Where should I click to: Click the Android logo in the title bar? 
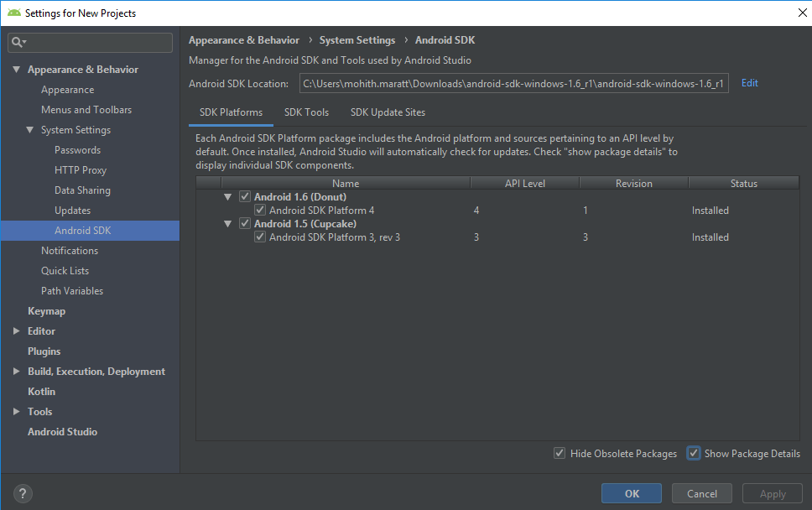13,13
